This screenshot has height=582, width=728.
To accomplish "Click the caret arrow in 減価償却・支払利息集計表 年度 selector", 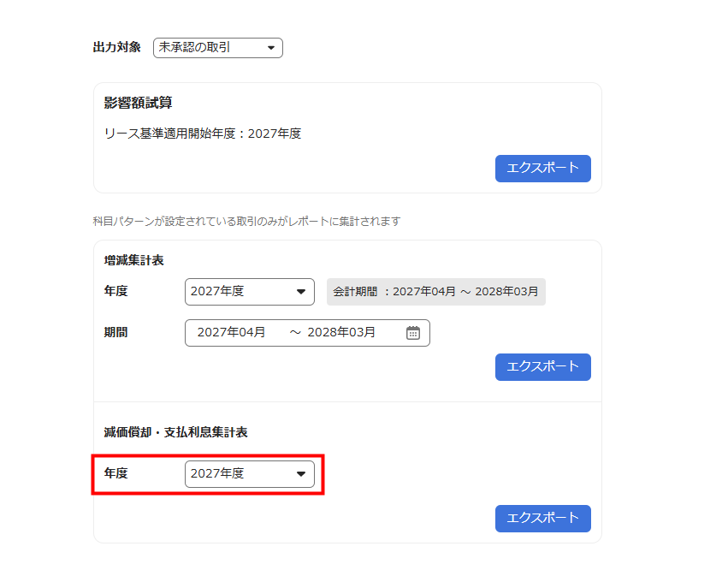I will tap(300, 473).
